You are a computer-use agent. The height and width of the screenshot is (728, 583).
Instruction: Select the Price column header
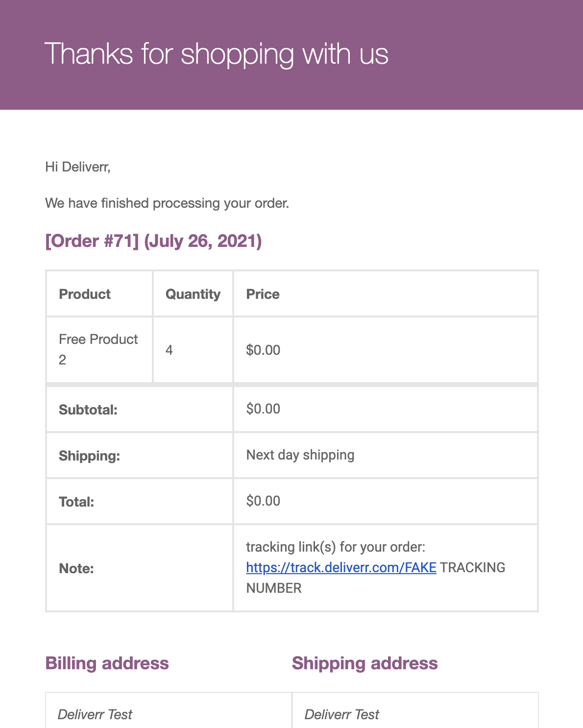(x=386, y=294)
